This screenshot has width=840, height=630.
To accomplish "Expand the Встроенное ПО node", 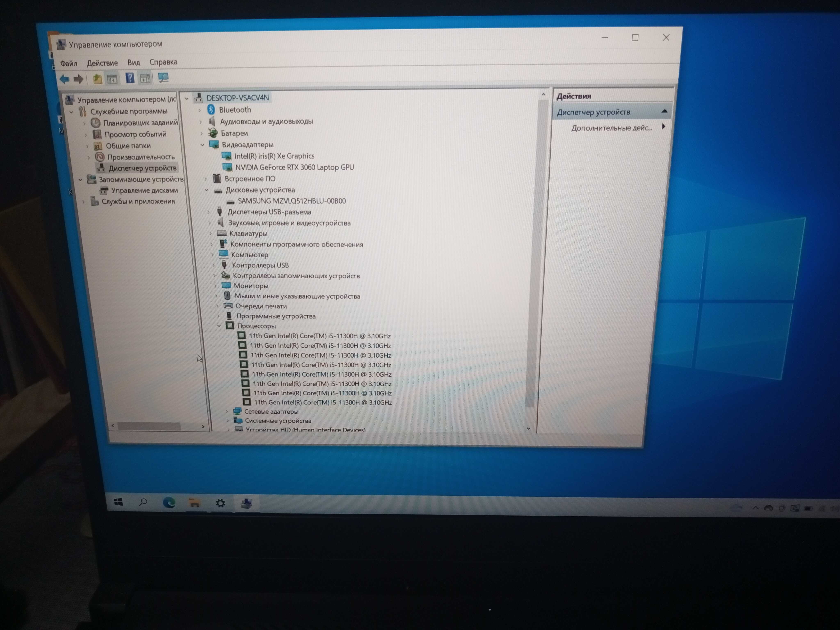I will 206,178.
